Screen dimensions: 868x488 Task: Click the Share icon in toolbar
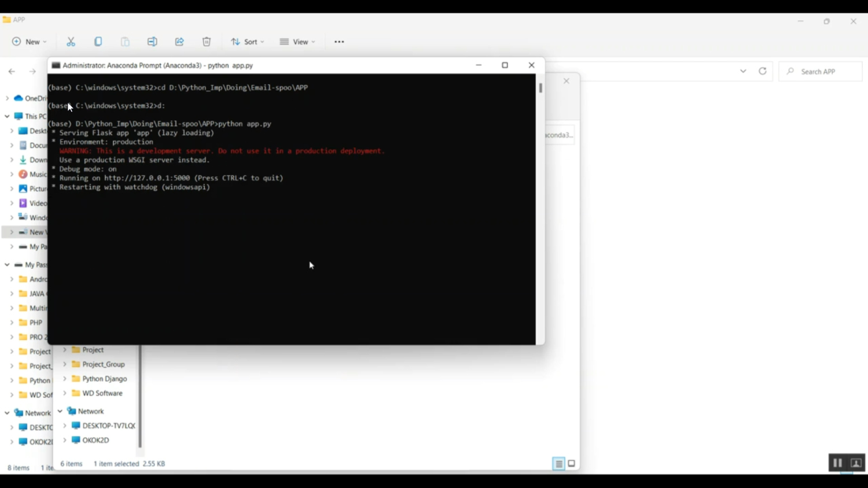(179, 42)
